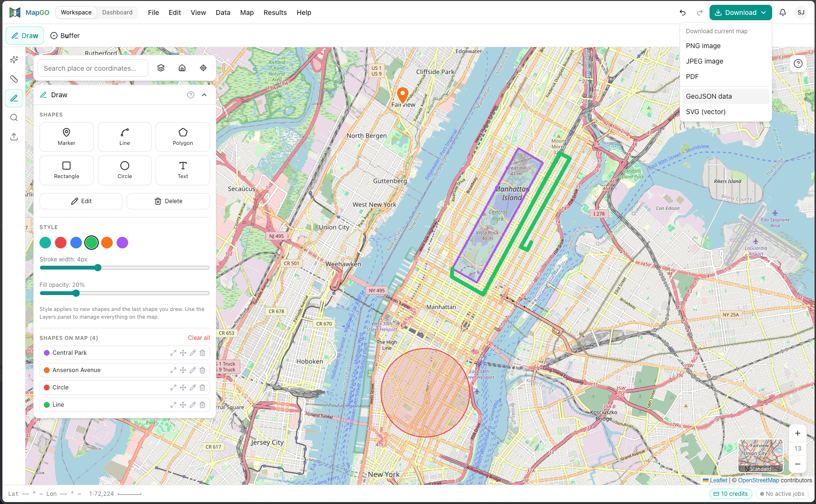
Task: Click the Stroke width slider
Action: tap(124, 268)
